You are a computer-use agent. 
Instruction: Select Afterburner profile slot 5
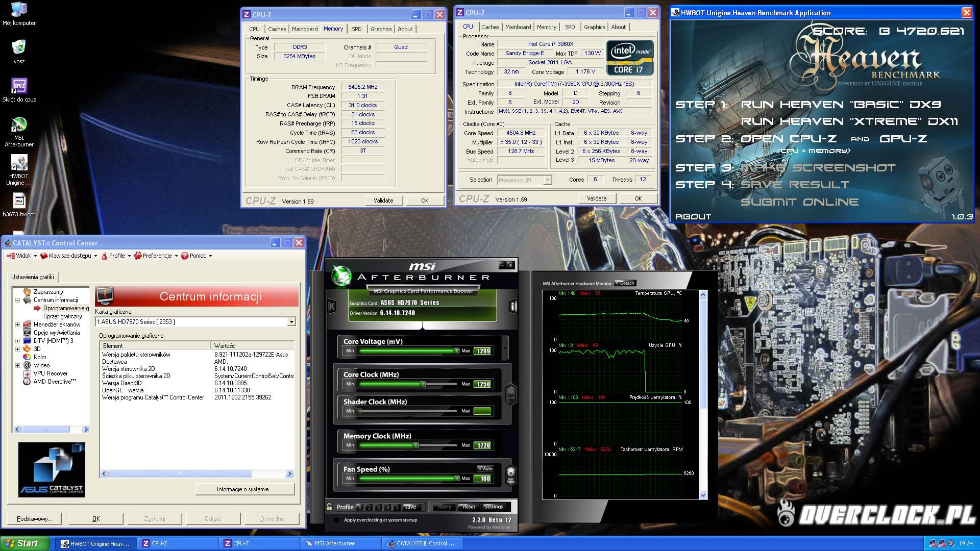click(397, 507)
